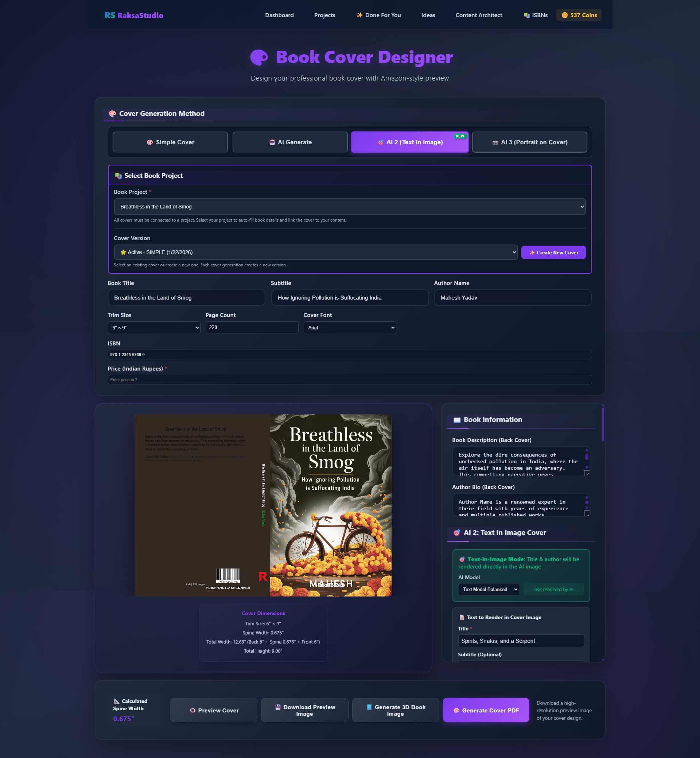Open the Book Project dropdown

pyautogui.click(x=349, y=207)
